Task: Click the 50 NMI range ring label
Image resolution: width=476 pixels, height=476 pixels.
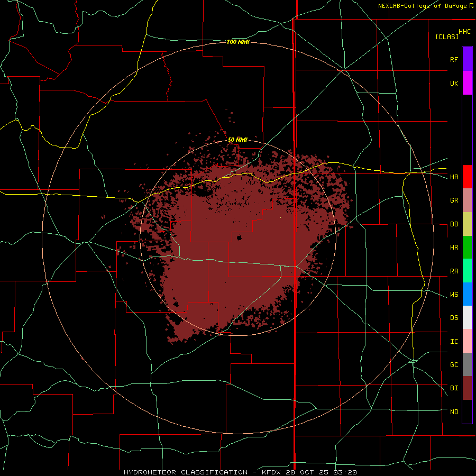Action: (x=237, y=140)
